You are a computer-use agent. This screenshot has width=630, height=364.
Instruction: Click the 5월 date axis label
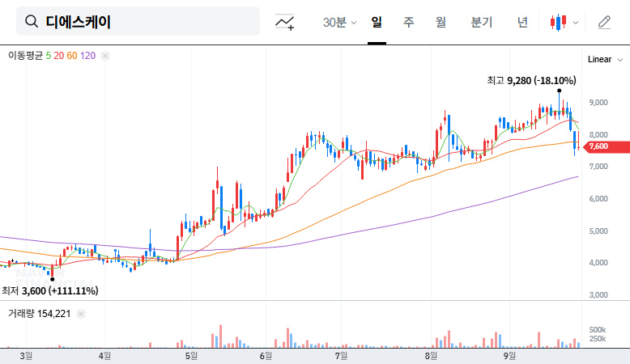192,356
